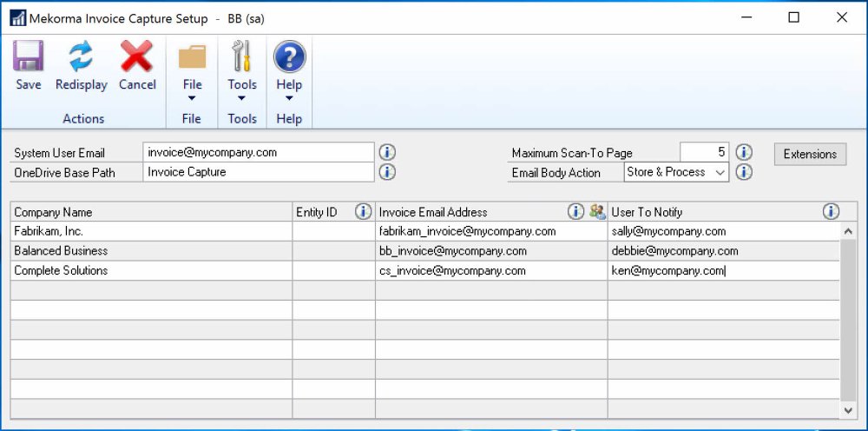The image size is (868, 431).
Task: Click sally@mycompany.com notify cell
Action: coord(724,231)
